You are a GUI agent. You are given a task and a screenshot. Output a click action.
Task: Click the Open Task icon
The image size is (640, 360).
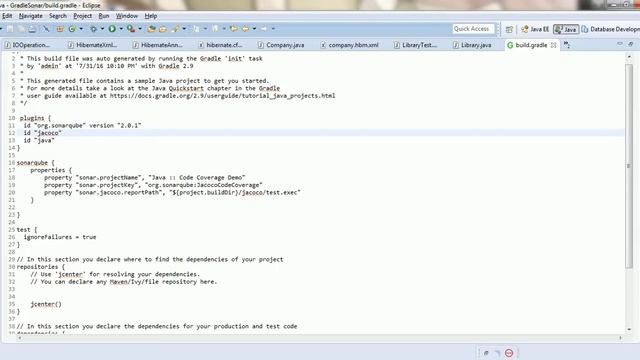tap(163, 29)
